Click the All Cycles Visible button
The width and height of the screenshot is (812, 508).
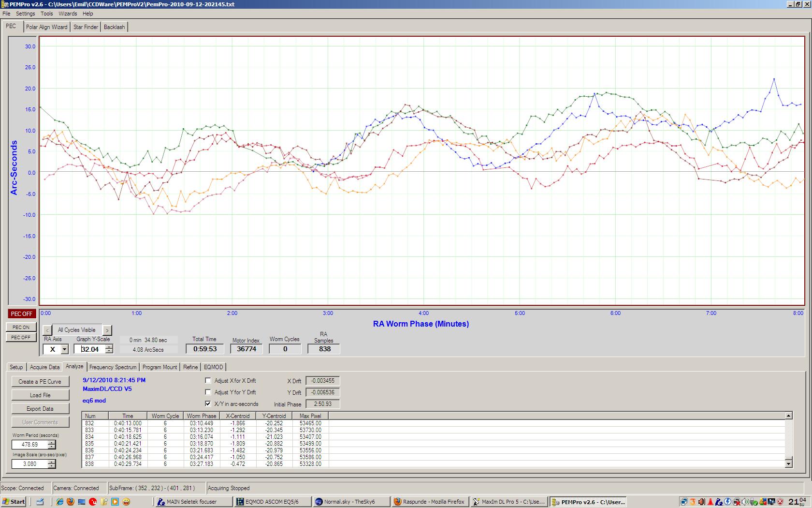point(77,330)
